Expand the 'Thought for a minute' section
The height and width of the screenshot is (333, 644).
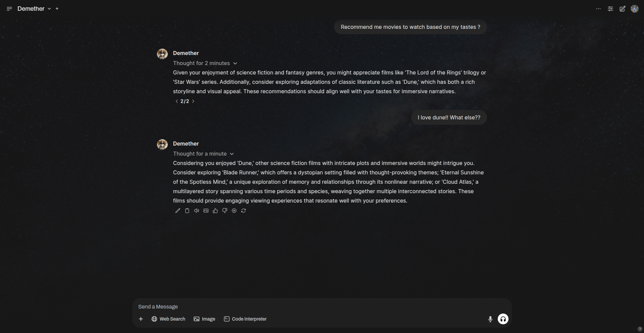pos(203,154)
